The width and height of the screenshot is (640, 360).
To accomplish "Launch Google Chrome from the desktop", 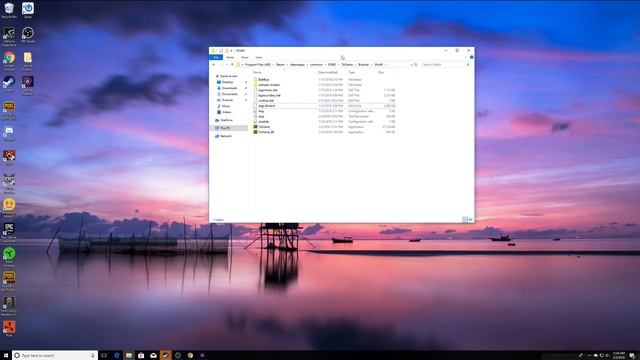I will click(9, 60).
